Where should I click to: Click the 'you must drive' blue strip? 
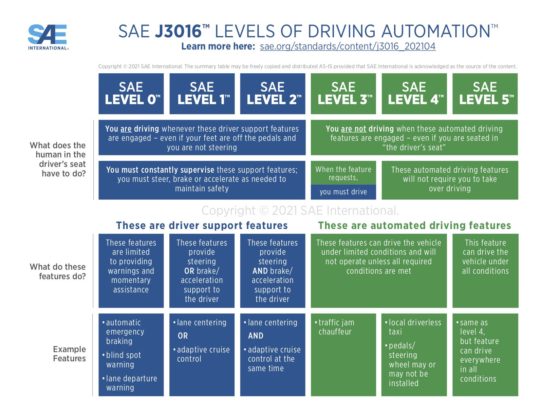pos(343,192)
